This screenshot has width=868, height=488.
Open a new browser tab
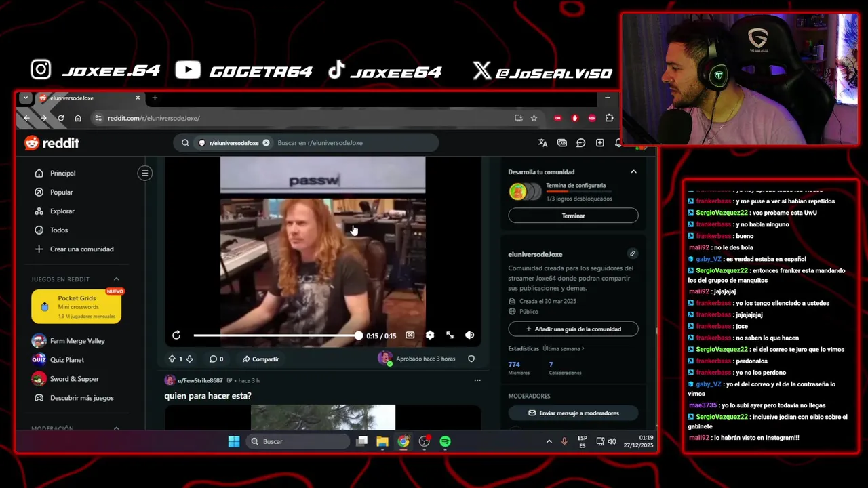click(155, 98)
